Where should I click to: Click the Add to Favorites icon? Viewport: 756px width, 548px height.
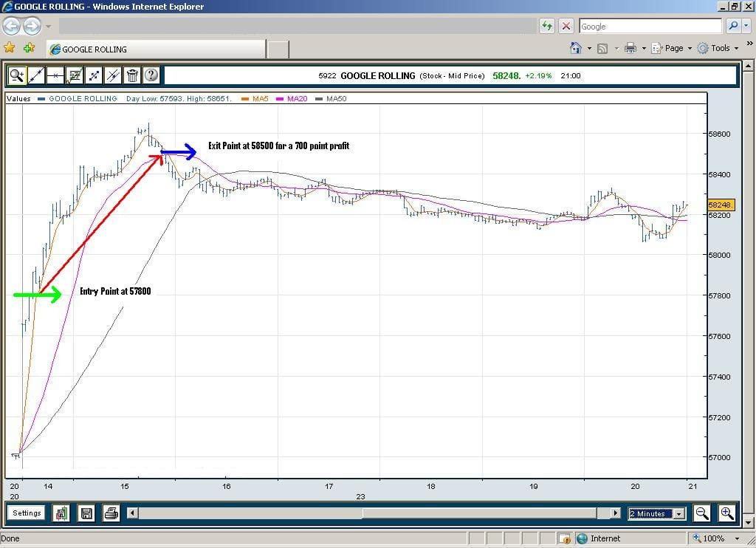click(29, 48)
